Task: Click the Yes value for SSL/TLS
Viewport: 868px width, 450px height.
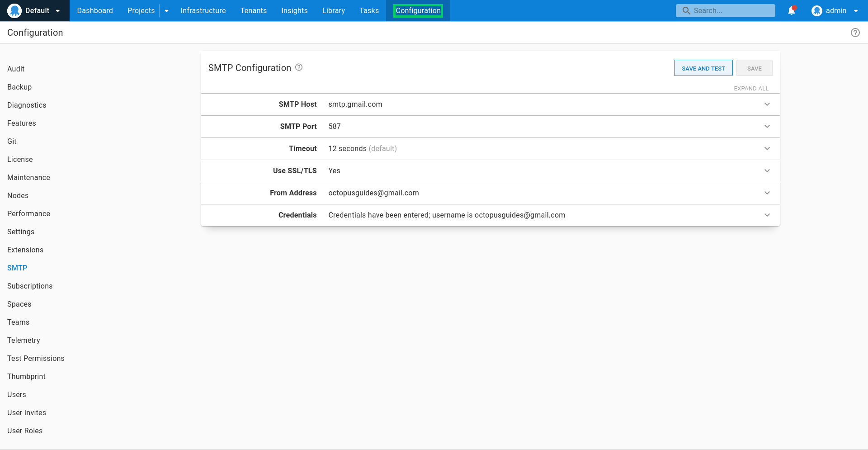Action: point(334,171)
